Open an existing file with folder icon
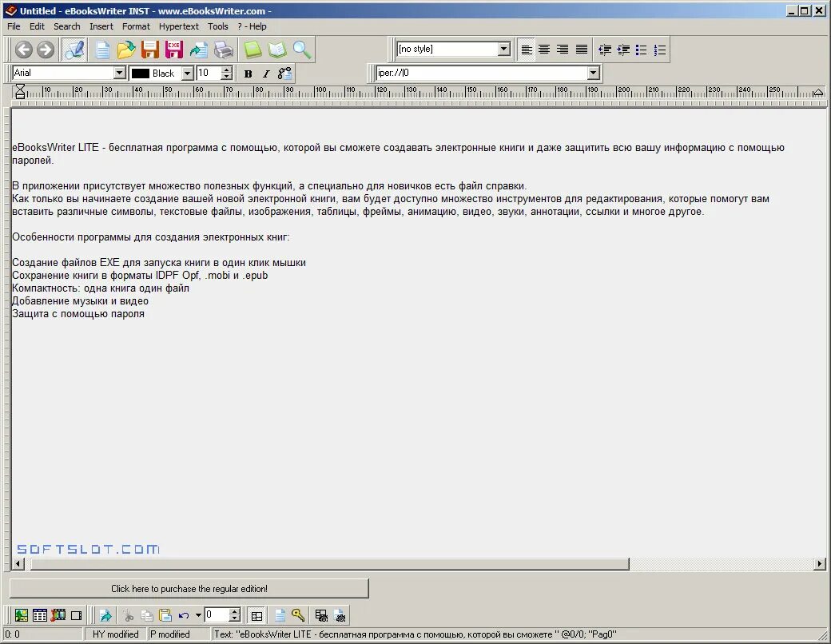The width and height of the screenshot is (831, 644). click(x=126, y=50)
